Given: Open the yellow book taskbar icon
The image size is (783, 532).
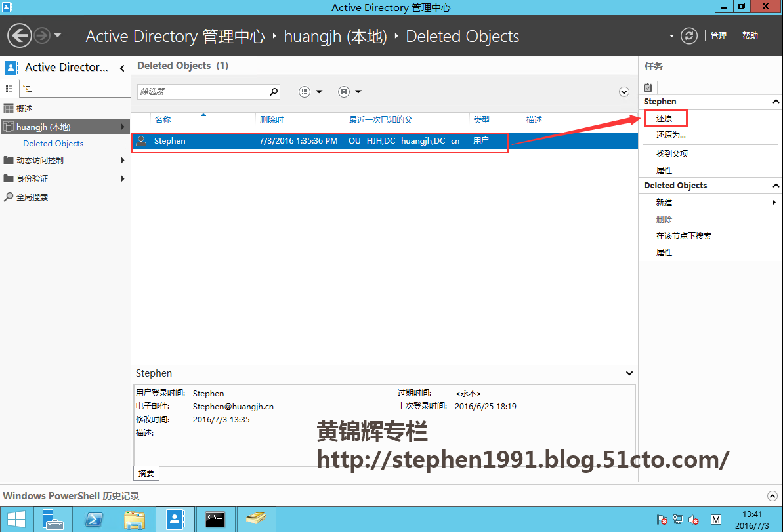Looking at the screenshot, I should pos(256,520).
